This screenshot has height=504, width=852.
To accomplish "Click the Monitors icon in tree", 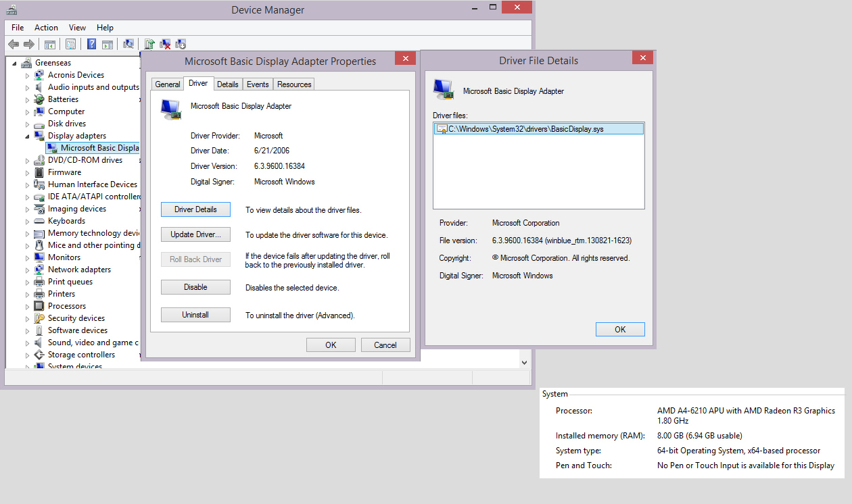I will (39, 257).
